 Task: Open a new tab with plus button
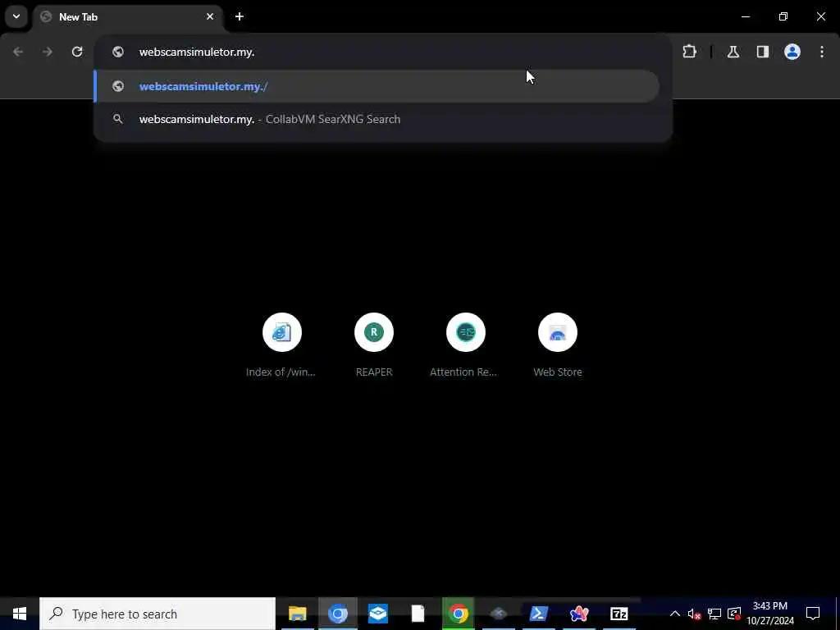coord(240,16)
